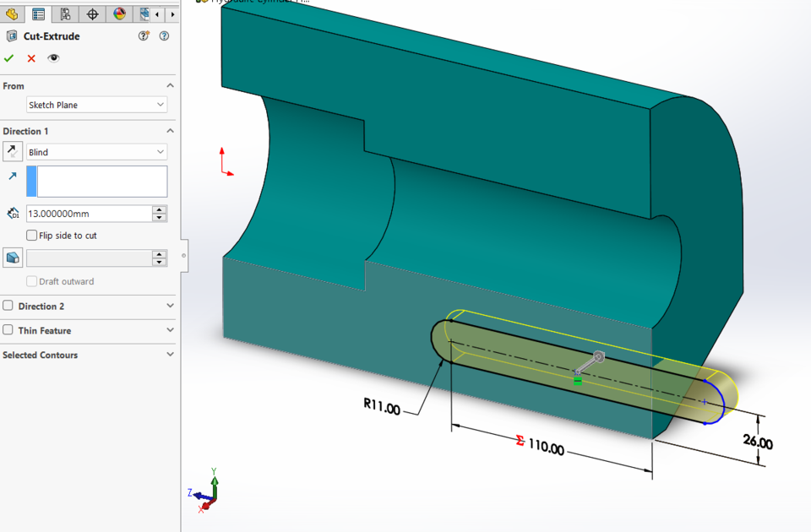
Task: Select the Draft button in Direction 1
Action: (11, 257)
